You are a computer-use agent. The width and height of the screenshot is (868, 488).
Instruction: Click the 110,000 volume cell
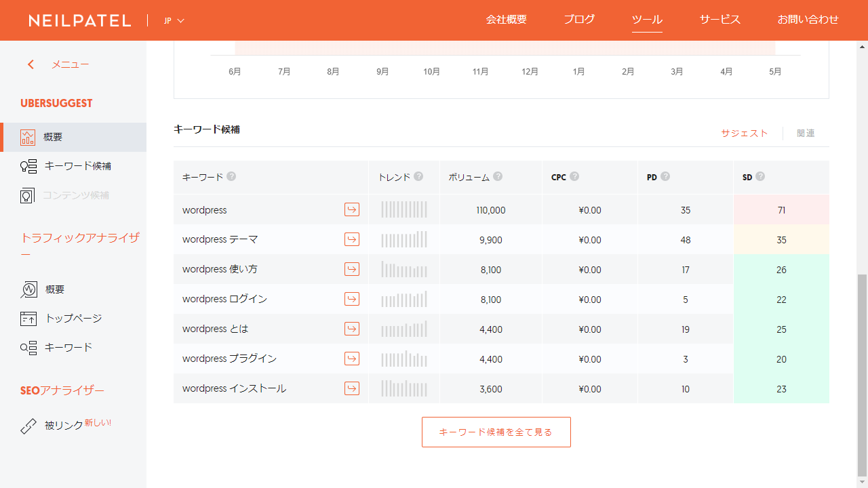click(x=491, y=210)
